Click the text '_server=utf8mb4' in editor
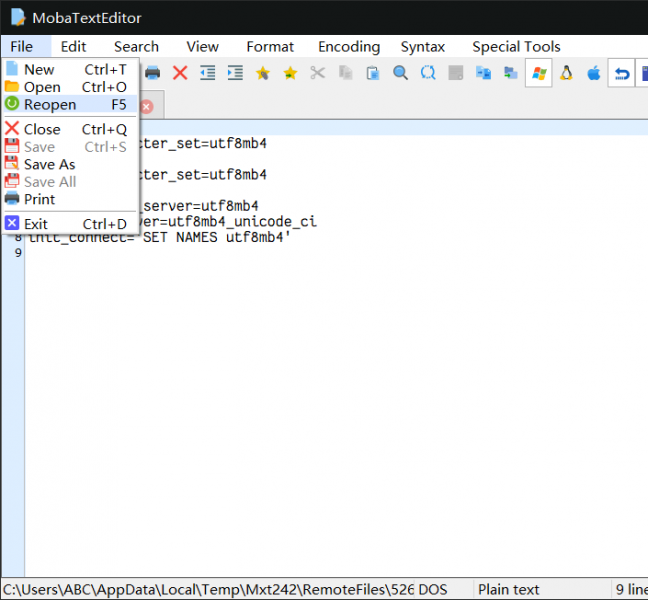Viewport: 648px width, 600px height. [x=200, y=206]
